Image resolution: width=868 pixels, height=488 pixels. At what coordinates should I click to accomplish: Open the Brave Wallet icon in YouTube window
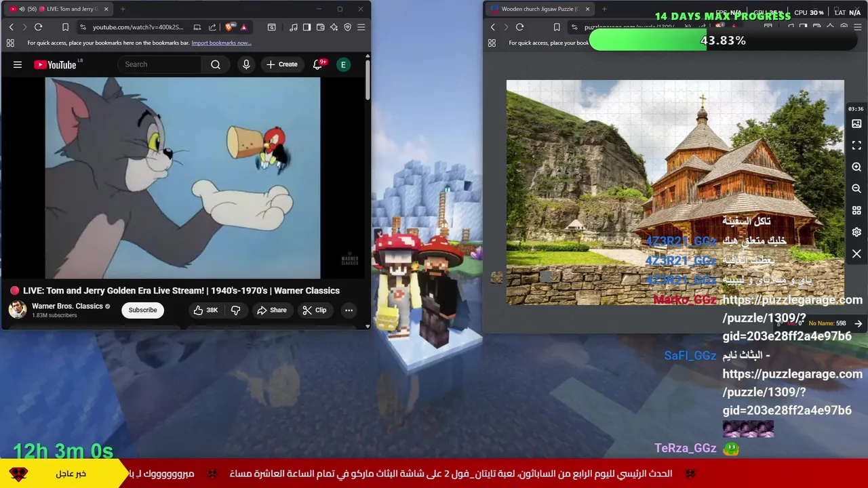(320, 27)
